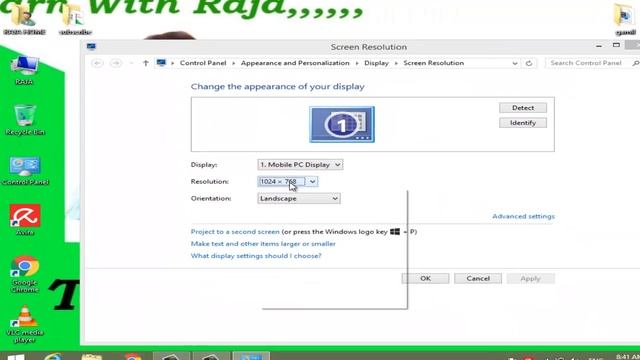Image resolution: width=640 pixels, height=360 pixels.
Task: Open the Display dropdown list
Action: (x=300, y=164)
